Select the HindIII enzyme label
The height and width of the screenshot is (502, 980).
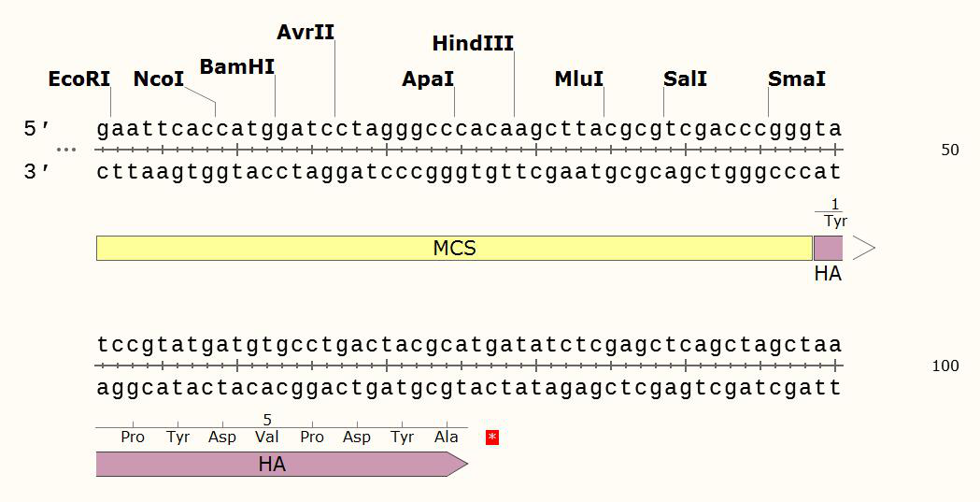pyautogui.click(x=473, y=44)
